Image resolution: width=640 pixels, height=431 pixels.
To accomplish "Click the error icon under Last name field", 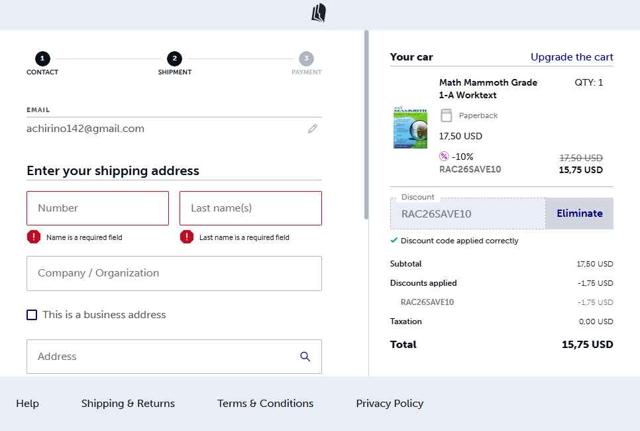I will click(187, 237).
